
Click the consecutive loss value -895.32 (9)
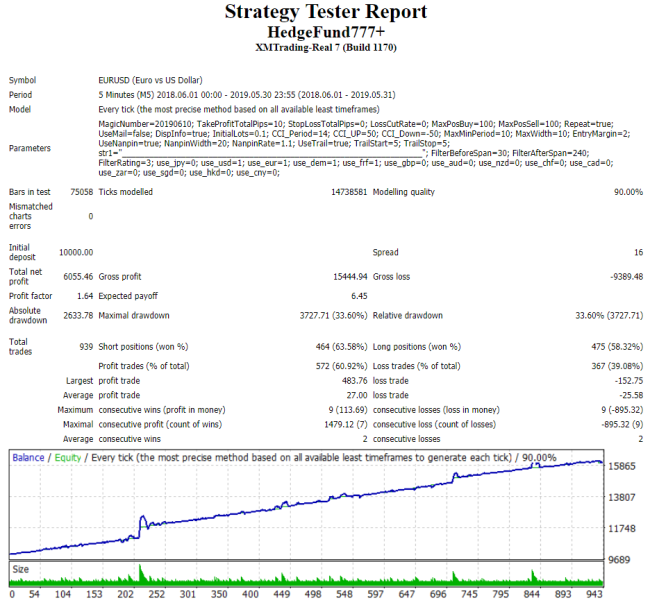coord(622,424)
